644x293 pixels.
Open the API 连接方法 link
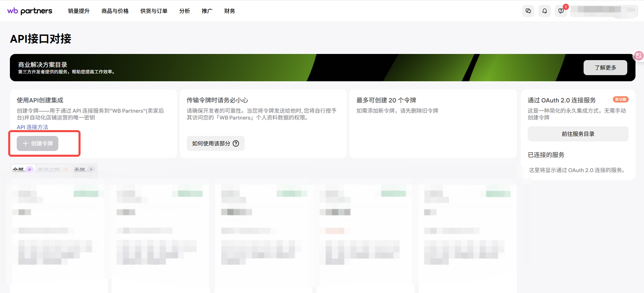click(x=32, y=127)
